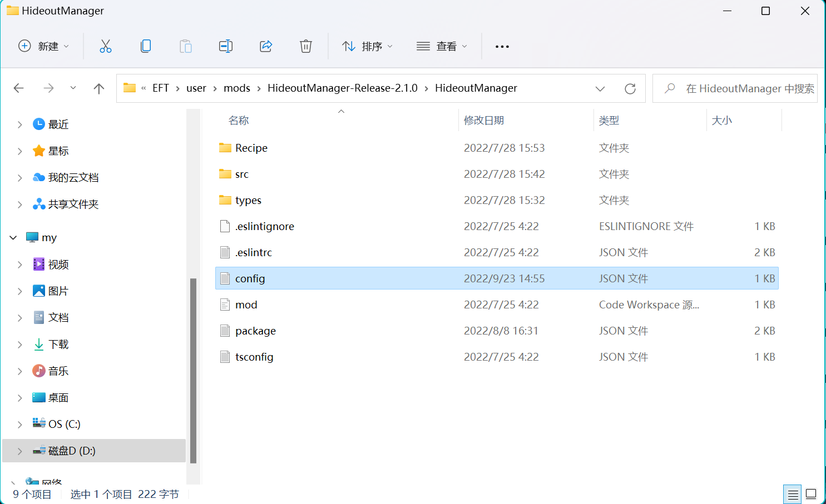
Task: Open the 查看 view menu
Action: 442,46
